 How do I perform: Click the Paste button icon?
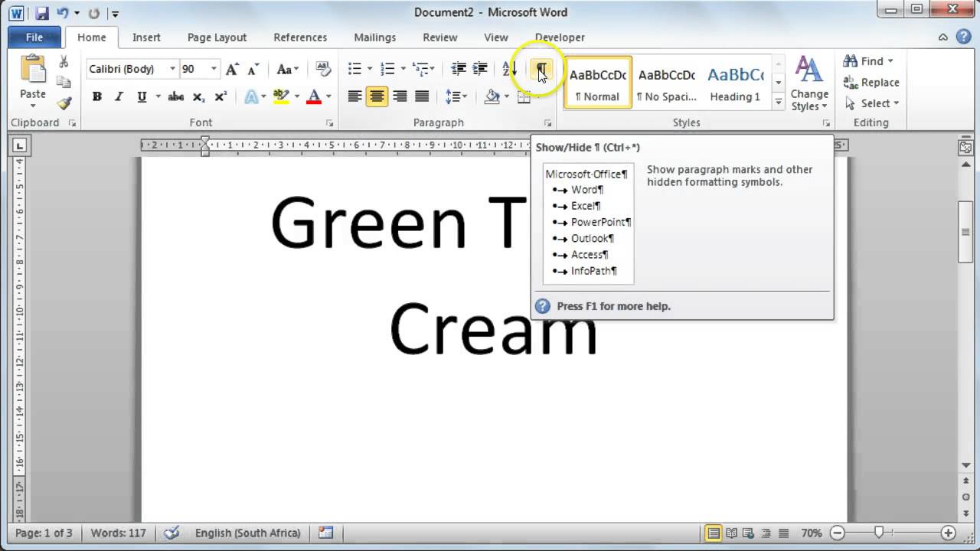coord(33,69)
